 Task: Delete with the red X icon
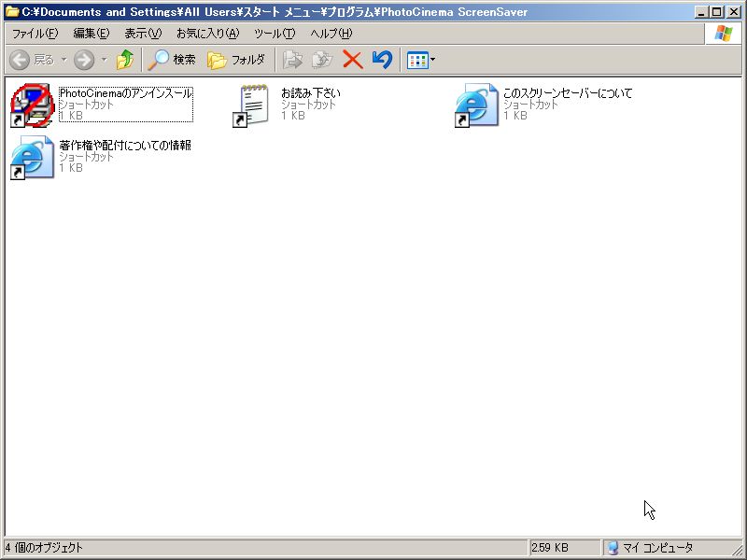pos(353,60)
